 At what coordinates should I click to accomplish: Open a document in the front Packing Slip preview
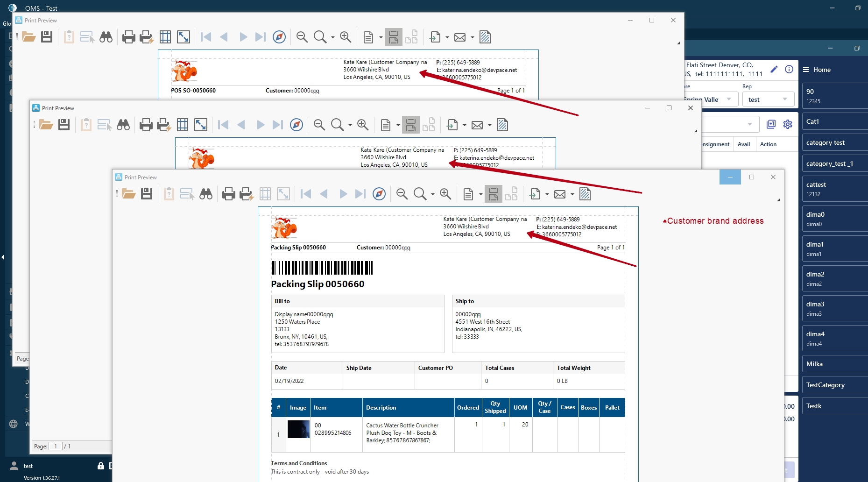tap(128, 194)
